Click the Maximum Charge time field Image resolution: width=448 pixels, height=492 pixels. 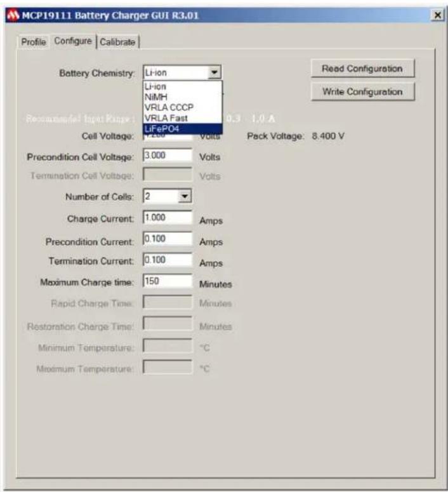pos(168,281)
